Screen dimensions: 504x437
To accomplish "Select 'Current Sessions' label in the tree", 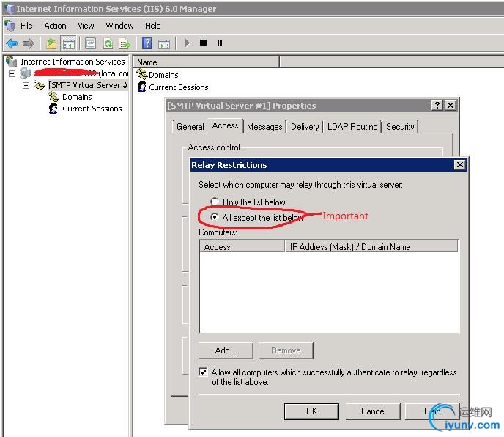I will tap(92, 109).
